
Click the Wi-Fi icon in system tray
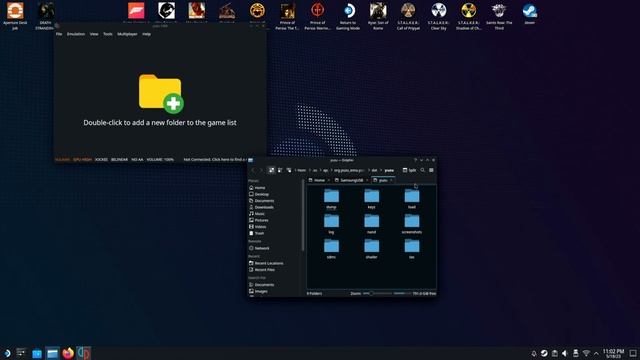[586, 353]
